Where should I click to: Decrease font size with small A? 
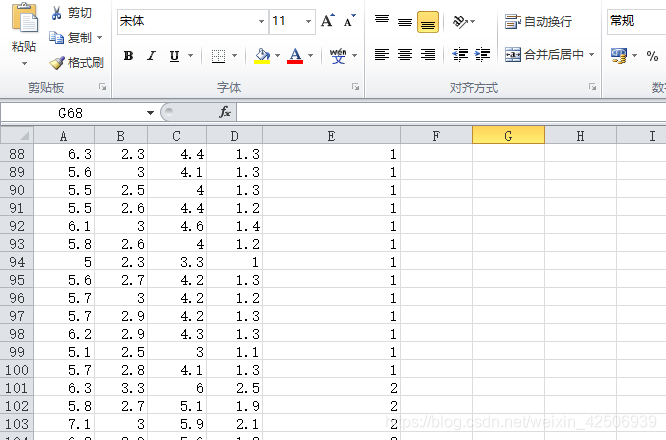point(350,20)
